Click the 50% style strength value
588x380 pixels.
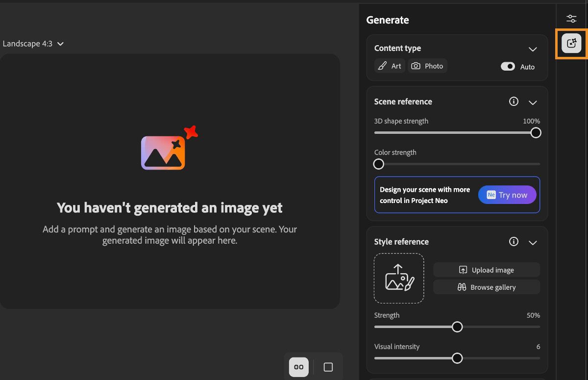[533, 315]
